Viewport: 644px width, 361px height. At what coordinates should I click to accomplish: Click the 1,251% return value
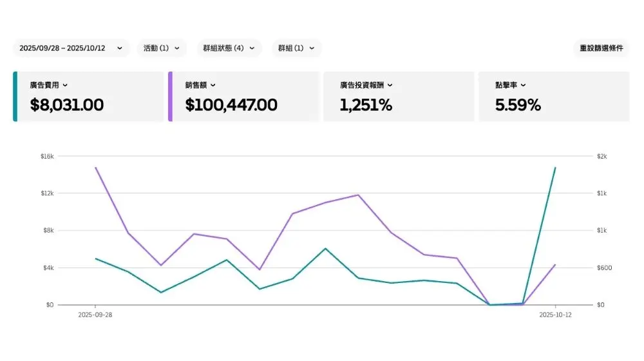pos(366,105)
